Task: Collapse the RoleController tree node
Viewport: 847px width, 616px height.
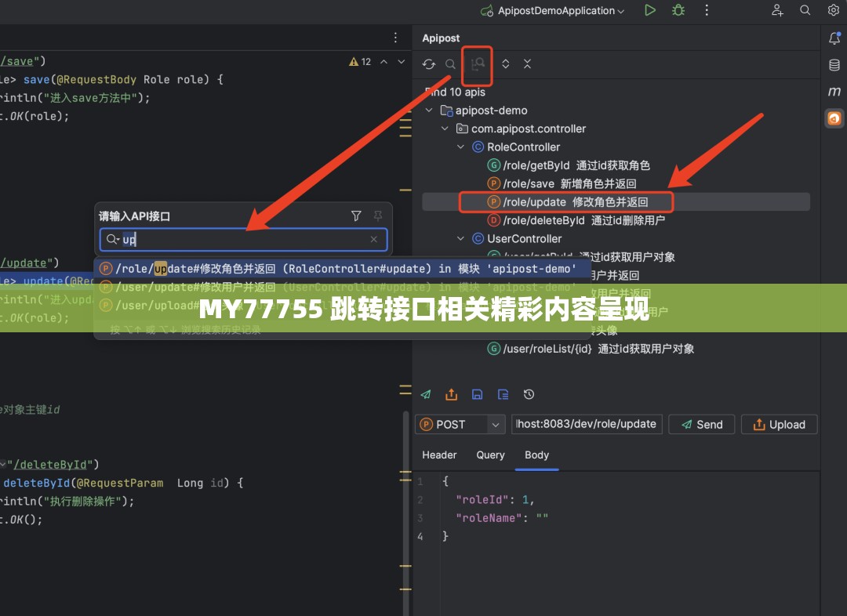Action: tap(461, 147)
